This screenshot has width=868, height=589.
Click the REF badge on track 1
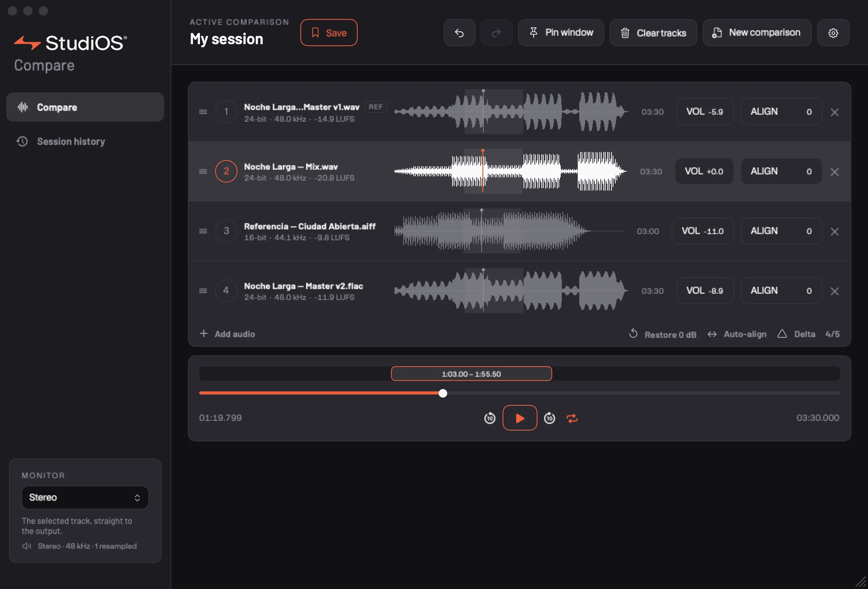tap(376, 107)
